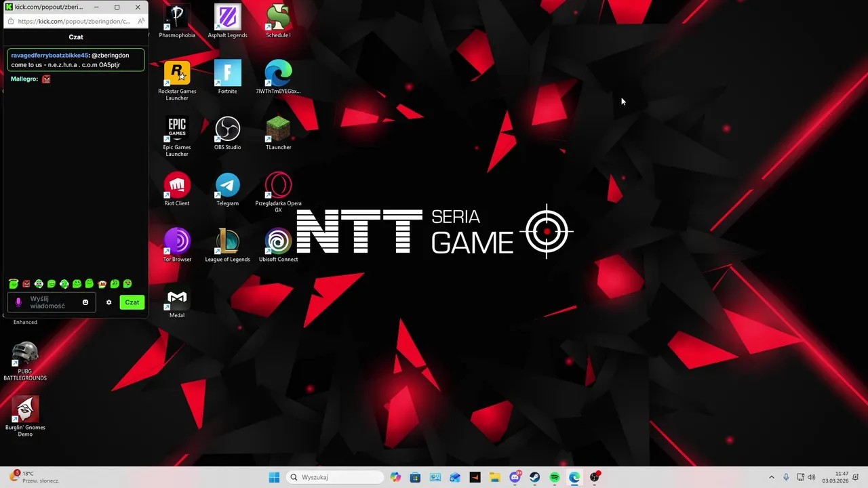Select the TLauncher Minecraft icon
Screen dimensions: 868x488
tap(278, 133)
